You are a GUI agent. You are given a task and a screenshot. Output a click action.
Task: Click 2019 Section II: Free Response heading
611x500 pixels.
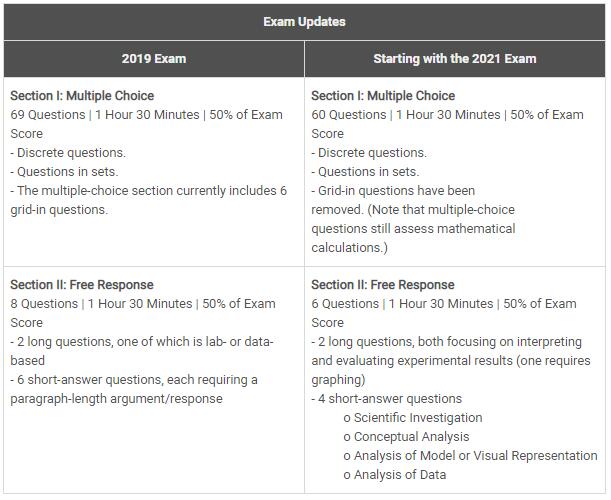click(82, 285)
